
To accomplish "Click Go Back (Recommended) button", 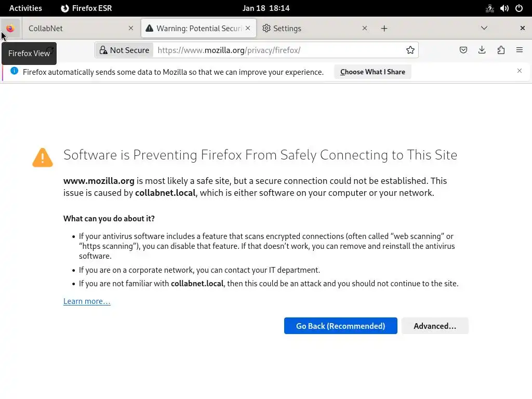I will 340,326.
